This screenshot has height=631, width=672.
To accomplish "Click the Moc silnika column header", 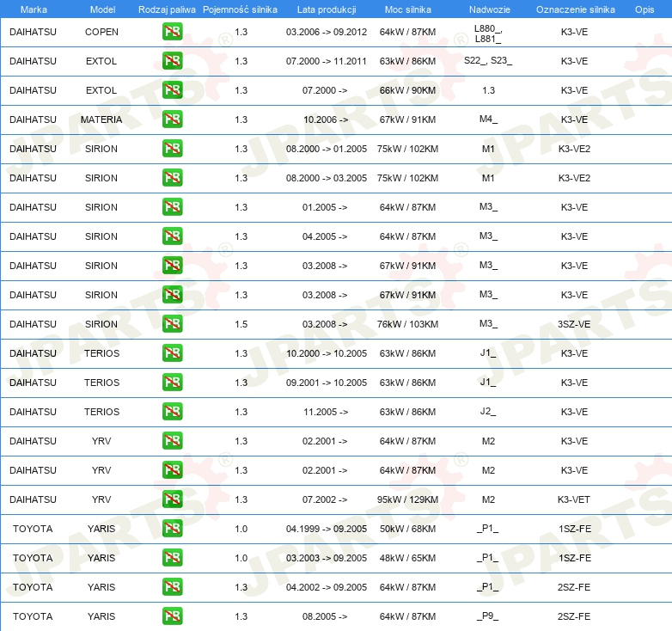I will coord(408,9).
